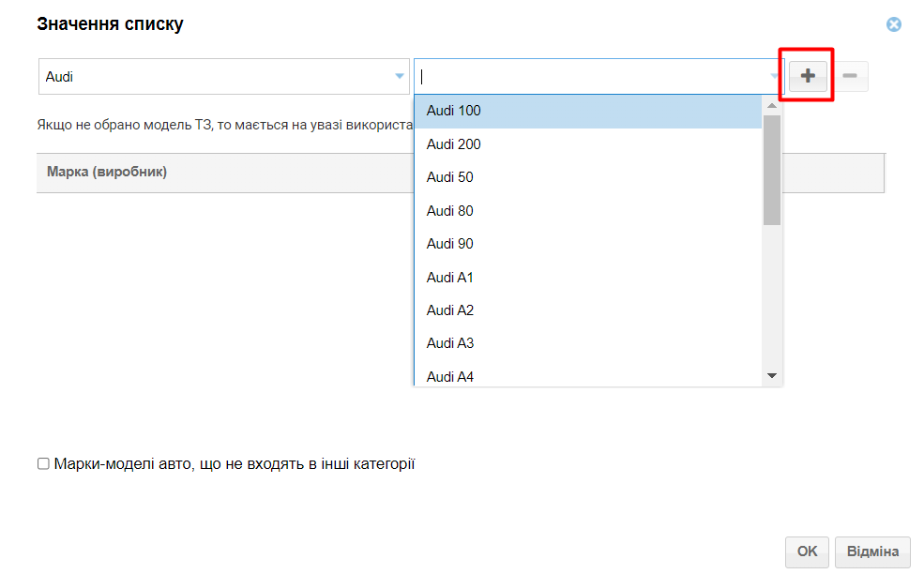
Task: Choose Audi 80 in dropdown list
Action: (x=588, y=211)
